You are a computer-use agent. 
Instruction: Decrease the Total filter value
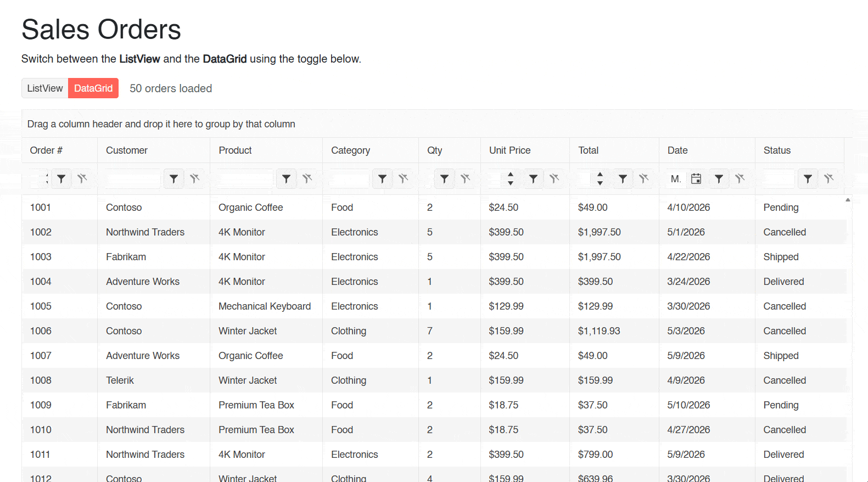(x=600, y=183)
